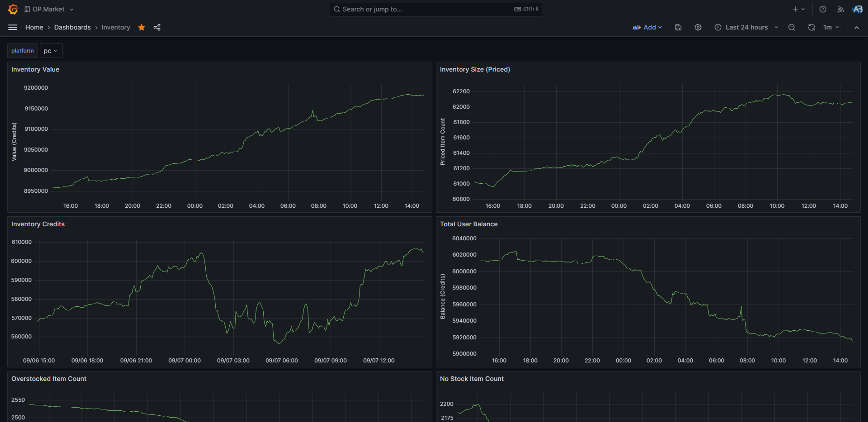Save the dashboard with disk icon
The image size is (868, 422).
[678, 27]
